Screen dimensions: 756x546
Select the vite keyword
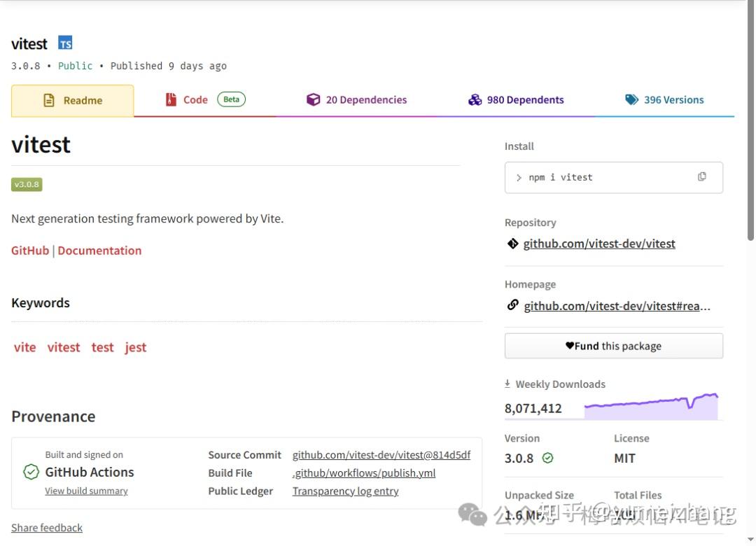click(x=25, y=347)
